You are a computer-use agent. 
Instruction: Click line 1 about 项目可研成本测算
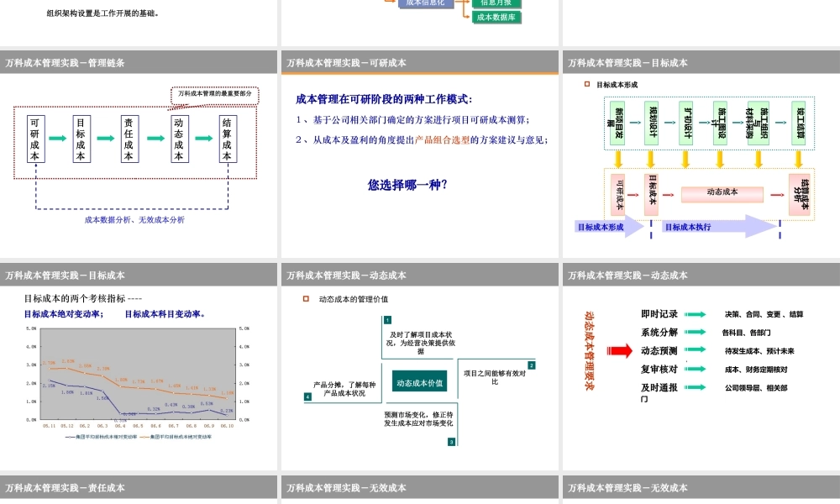tap(412, 120)
